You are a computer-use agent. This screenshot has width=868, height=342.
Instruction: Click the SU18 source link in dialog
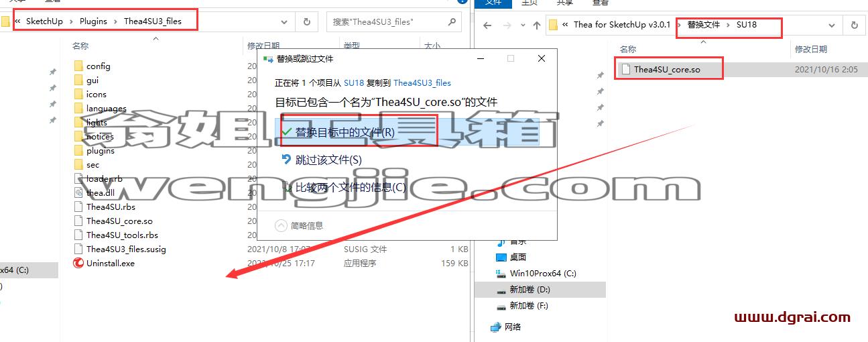click(354, 83)
